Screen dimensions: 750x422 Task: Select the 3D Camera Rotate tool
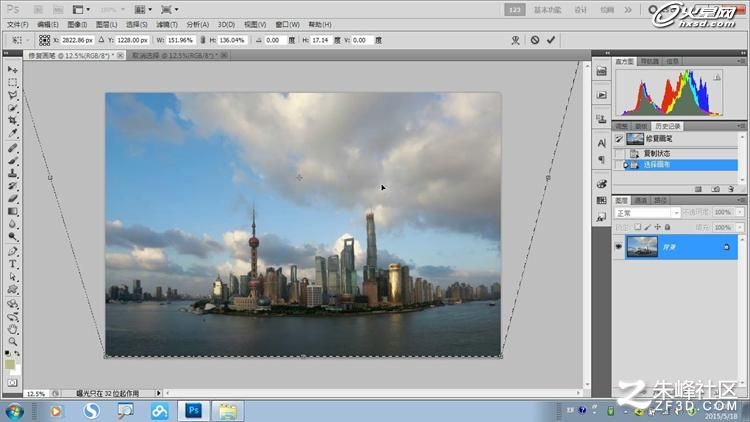(x=12, y=316)
